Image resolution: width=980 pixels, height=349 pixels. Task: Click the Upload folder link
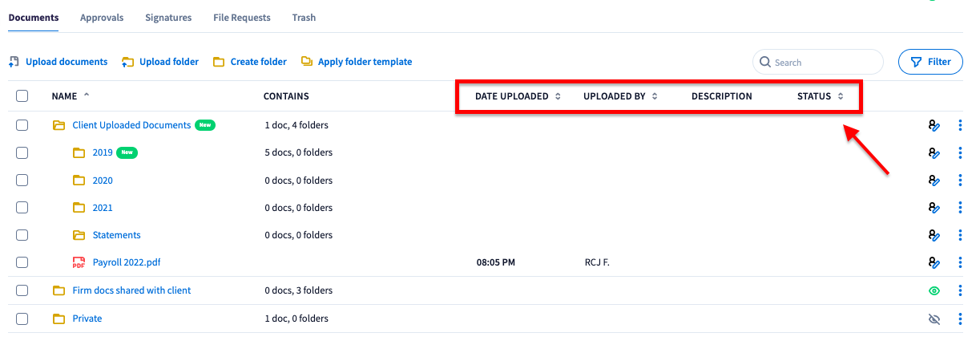click(x=169, y=62)
